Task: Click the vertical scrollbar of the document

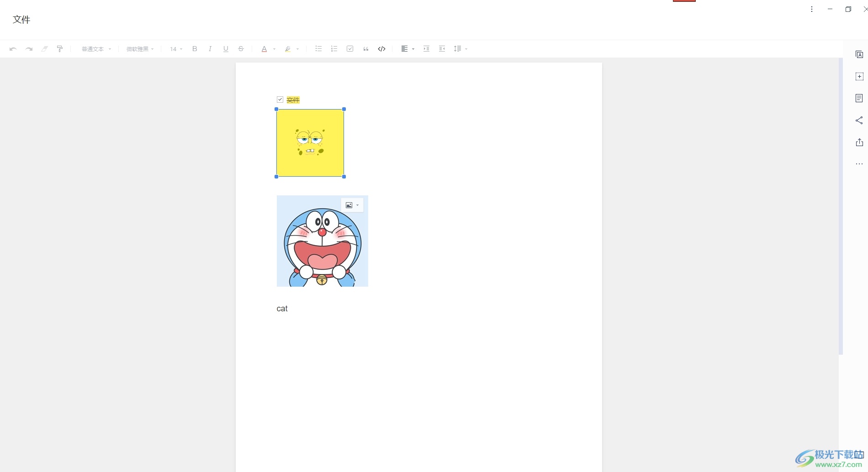Action: [x=841, y=206]
